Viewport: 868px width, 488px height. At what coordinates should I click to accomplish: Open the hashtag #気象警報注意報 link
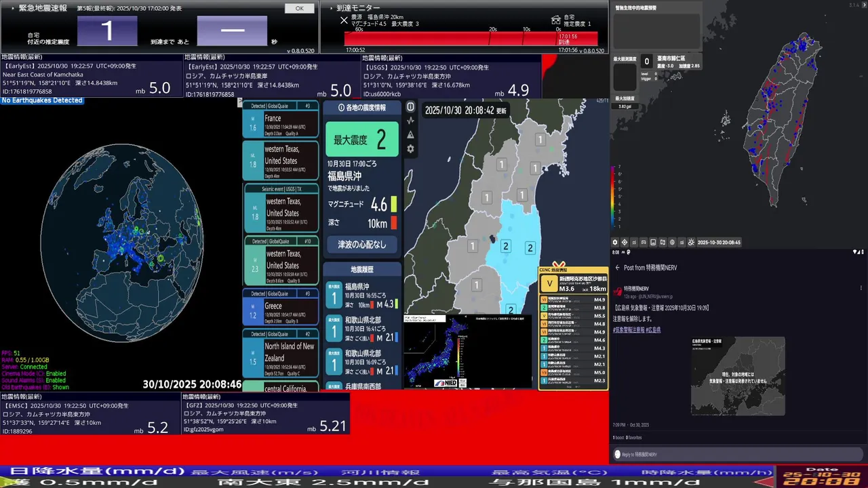pos(628,329)
